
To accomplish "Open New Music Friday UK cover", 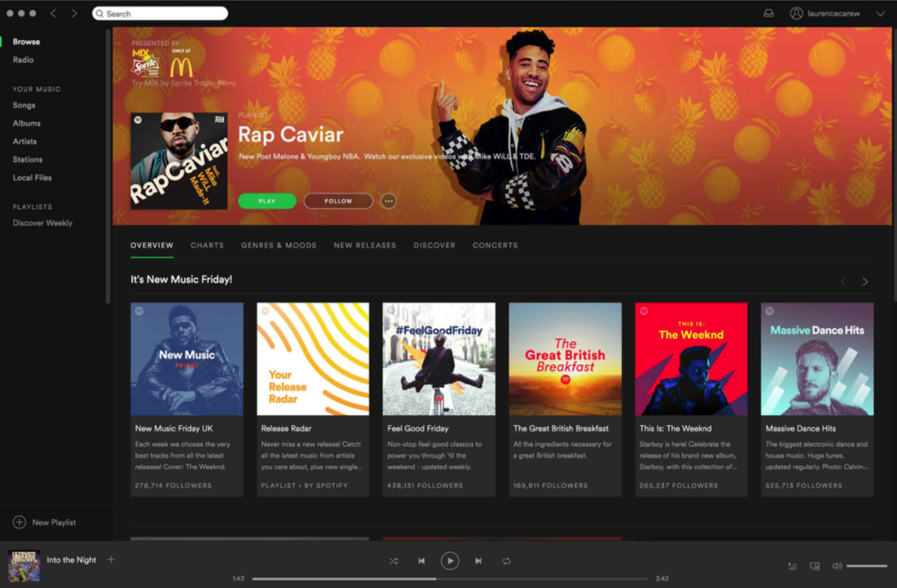I will click(x=187, y=358).
